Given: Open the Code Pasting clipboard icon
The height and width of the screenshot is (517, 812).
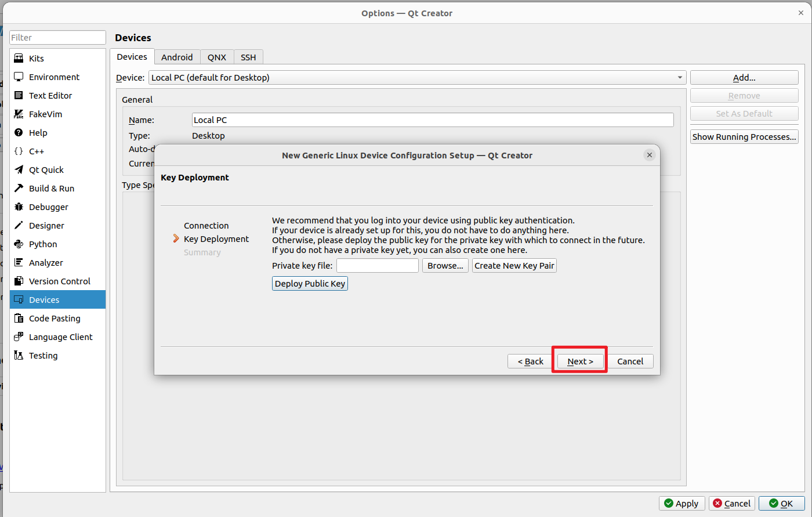Looking at the screenshot, I should [19, 318].
